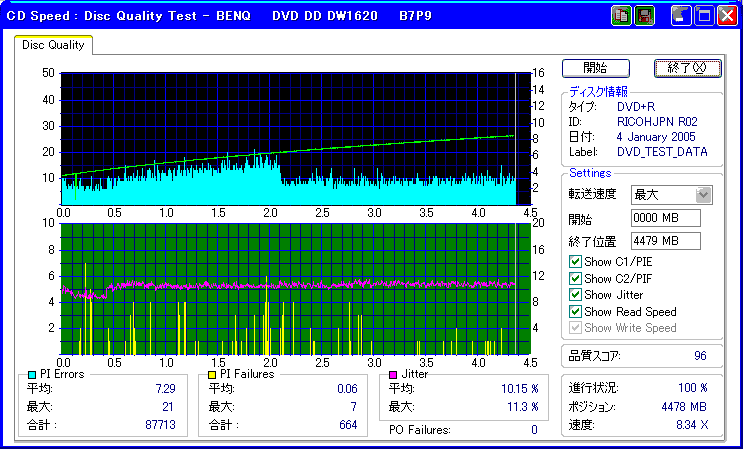Minimize the CD Speed window
This screenshot has height=449, width=743.
[x=681, y=16]
